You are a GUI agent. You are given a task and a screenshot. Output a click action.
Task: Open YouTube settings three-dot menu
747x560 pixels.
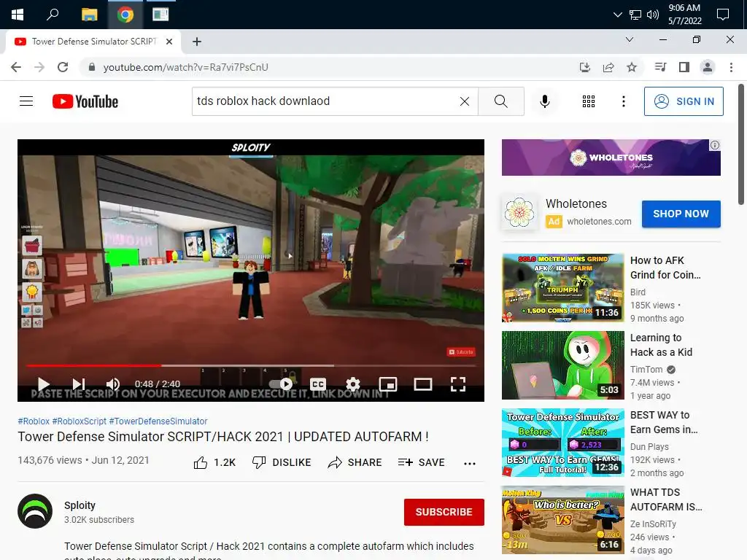point(624,101)
